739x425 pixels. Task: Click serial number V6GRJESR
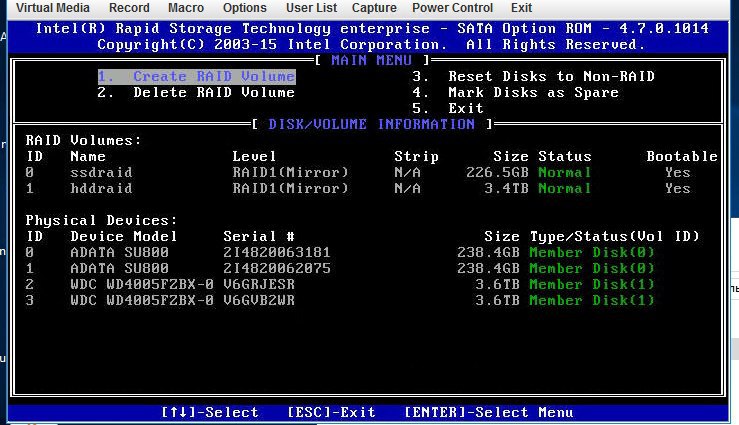pyautogui.click(x=259, y=285)
